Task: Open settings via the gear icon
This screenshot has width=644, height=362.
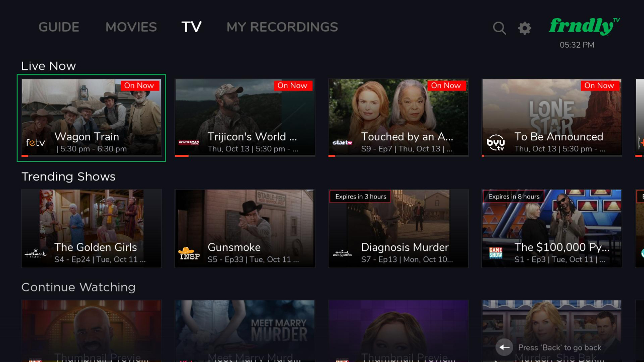Action: click(524, 28)
